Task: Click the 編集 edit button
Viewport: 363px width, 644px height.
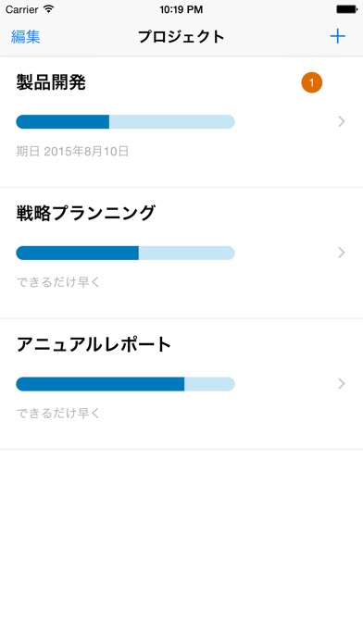Action: (26, 37)
